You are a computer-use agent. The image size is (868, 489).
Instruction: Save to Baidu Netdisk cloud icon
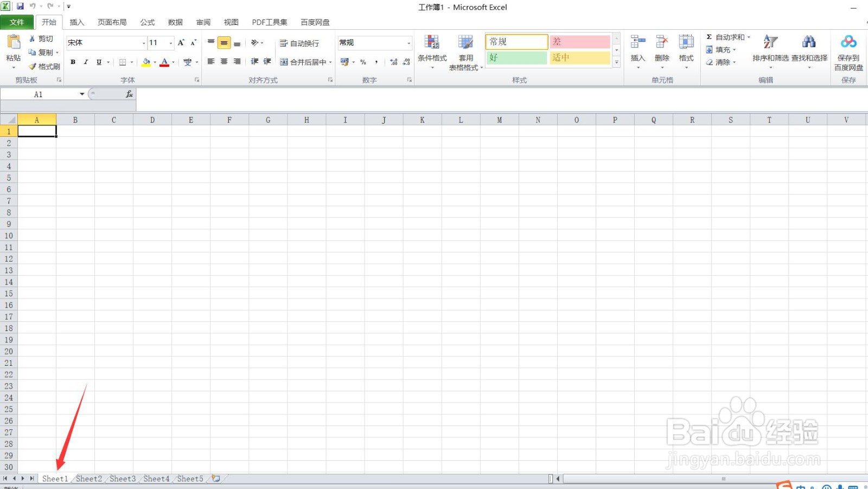pos(848,42)
